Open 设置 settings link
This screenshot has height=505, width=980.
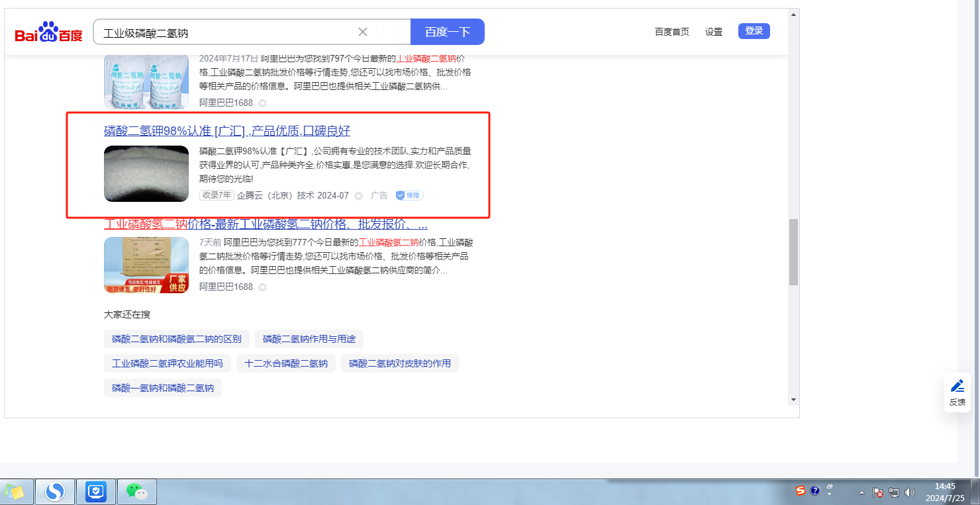pyautogui.click(x=714, y=32)
